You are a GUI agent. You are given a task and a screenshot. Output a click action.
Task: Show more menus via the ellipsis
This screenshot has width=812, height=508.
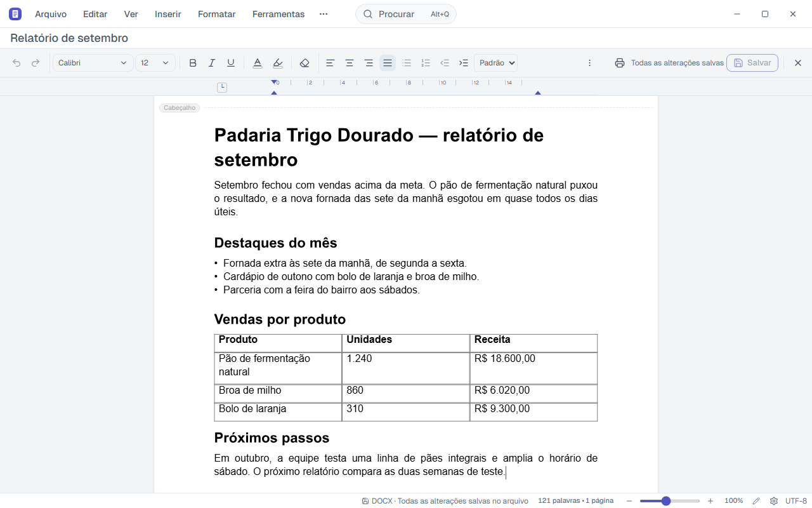pyautogui.click(x=324, y=14)
